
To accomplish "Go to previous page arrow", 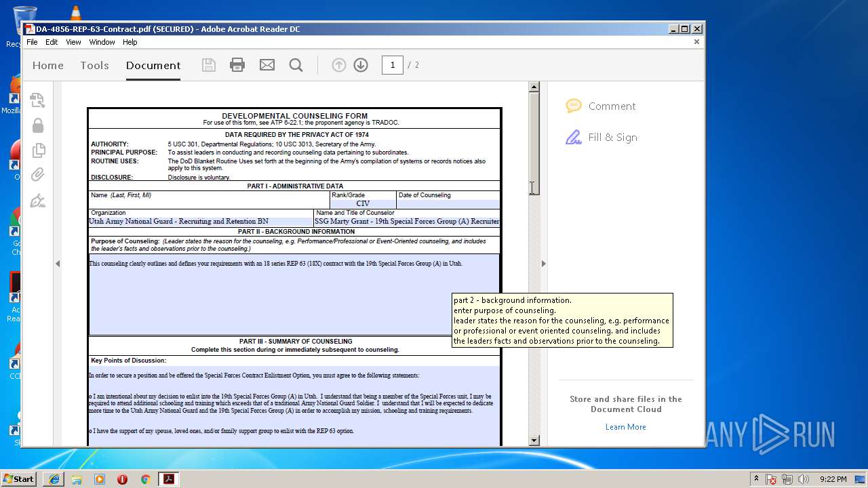I will [x=339, y=65].
